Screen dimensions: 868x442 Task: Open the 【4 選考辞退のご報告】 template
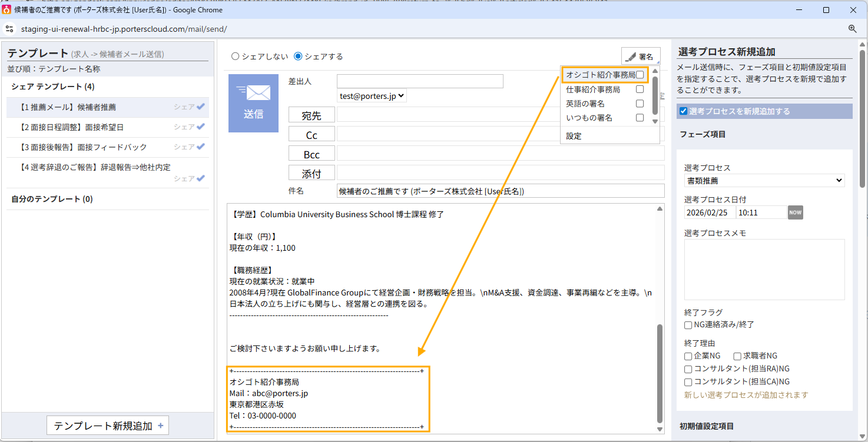(x=95, y=167)
